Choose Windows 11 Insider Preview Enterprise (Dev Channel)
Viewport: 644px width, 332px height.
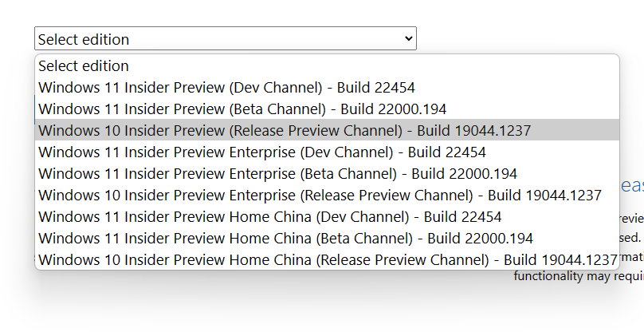click(x=262, y=152)
